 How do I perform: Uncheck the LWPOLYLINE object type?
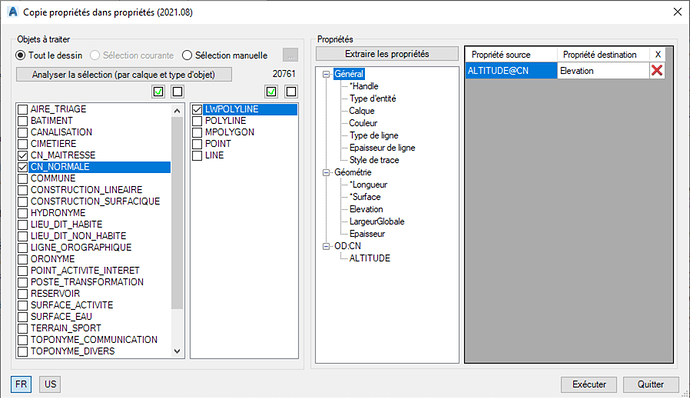pyautogui.click(x=197, y=109)
